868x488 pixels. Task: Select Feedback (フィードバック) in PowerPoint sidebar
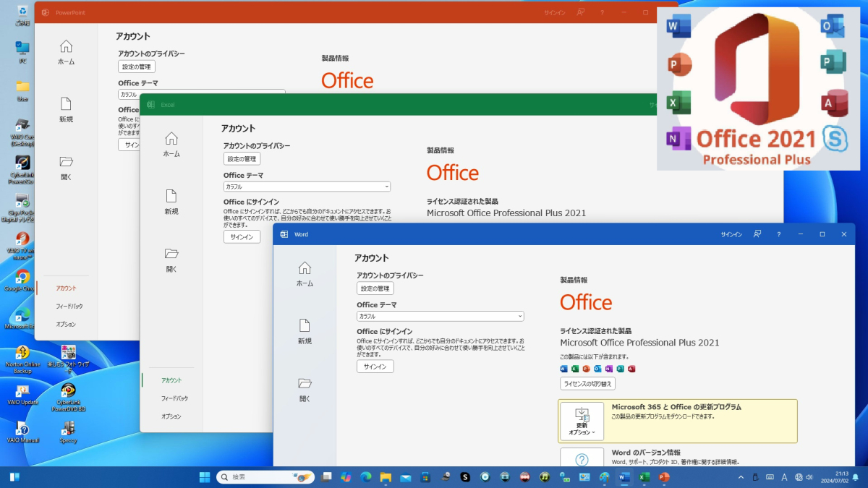click(x=69, y=307)
